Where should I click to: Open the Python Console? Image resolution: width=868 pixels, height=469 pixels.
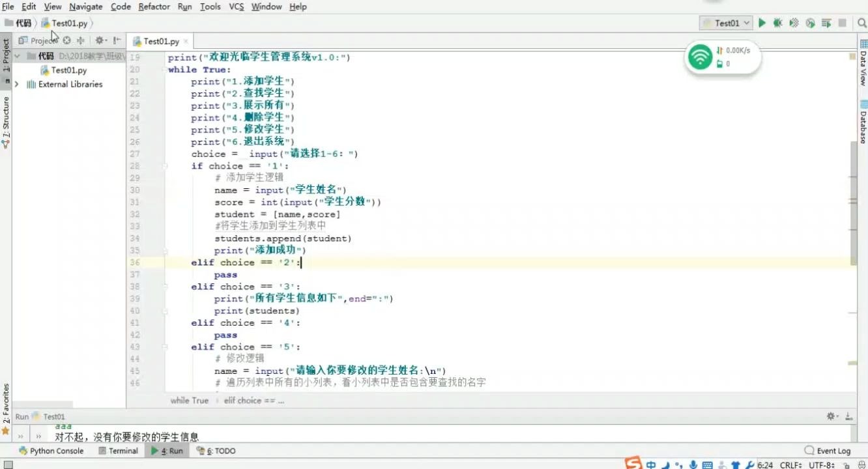tap(51, 450)
